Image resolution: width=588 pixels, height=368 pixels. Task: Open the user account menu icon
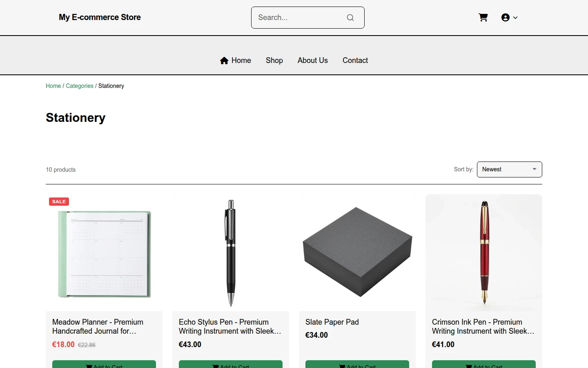point(506,18)
